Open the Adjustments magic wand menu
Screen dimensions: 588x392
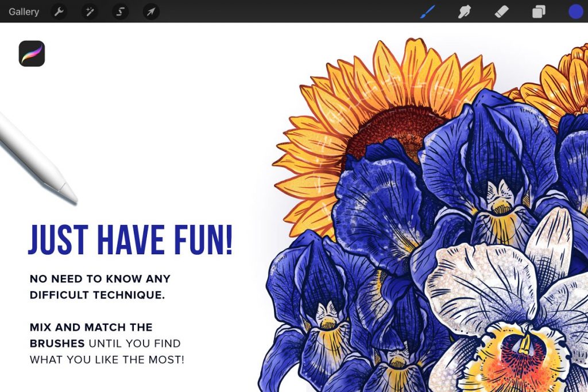[90, 11]
